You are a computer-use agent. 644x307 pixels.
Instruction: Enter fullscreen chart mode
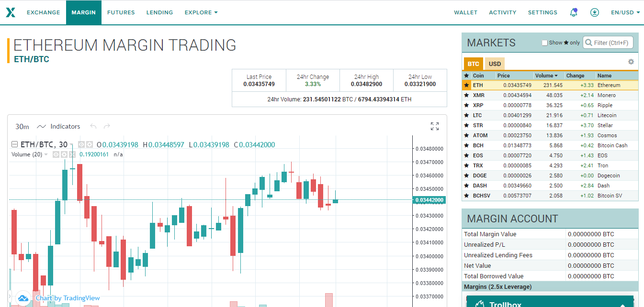tap(435, 126)
